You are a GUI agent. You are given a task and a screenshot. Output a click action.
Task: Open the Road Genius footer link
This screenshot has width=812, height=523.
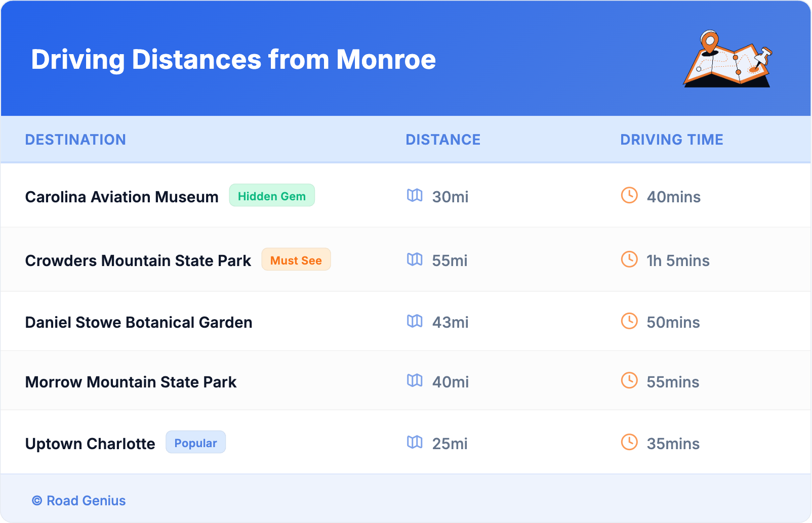(x=79, y=501)
